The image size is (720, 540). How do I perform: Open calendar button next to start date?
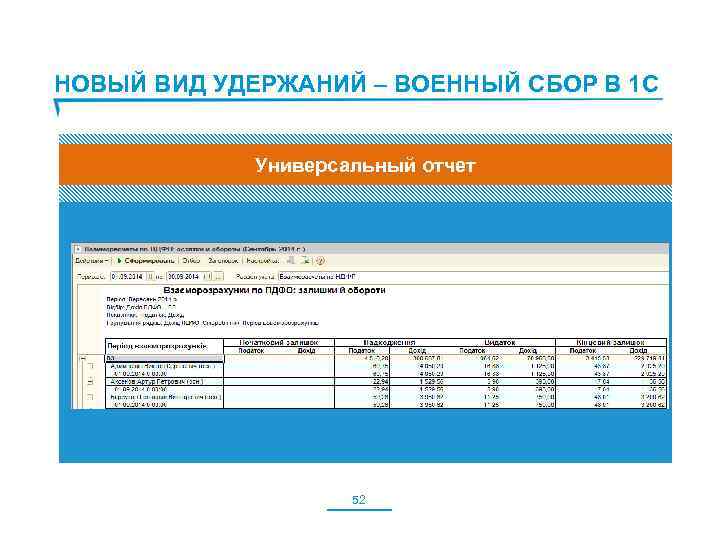coord(150,276)
